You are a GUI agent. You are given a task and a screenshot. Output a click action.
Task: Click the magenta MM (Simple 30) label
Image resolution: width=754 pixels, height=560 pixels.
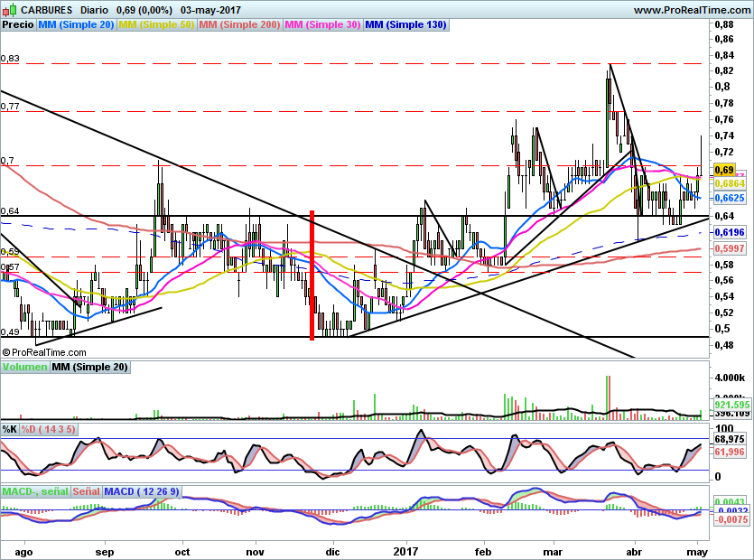[323, 25]
